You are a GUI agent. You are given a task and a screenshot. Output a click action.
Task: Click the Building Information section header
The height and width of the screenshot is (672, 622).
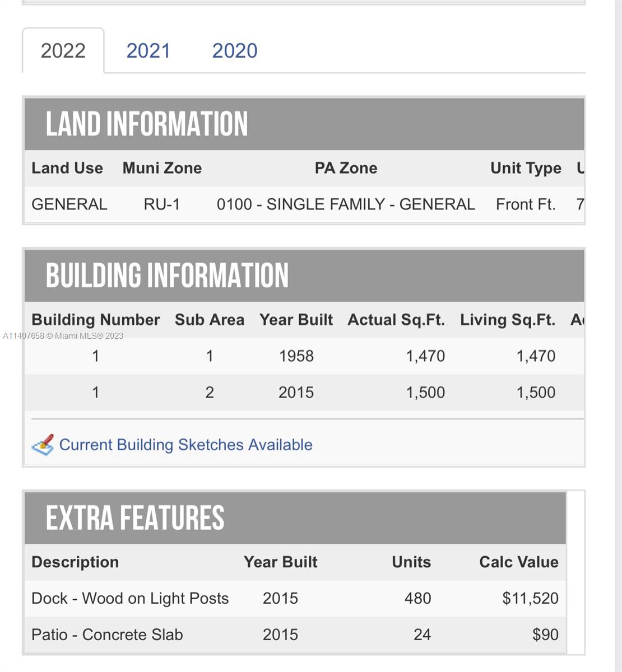pos(167,276)
